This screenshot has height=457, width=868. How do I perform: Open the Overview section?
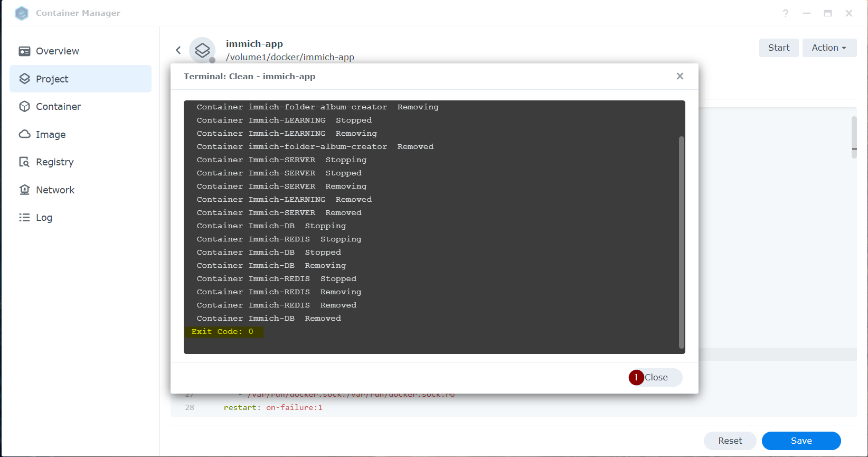coord(80,51)
